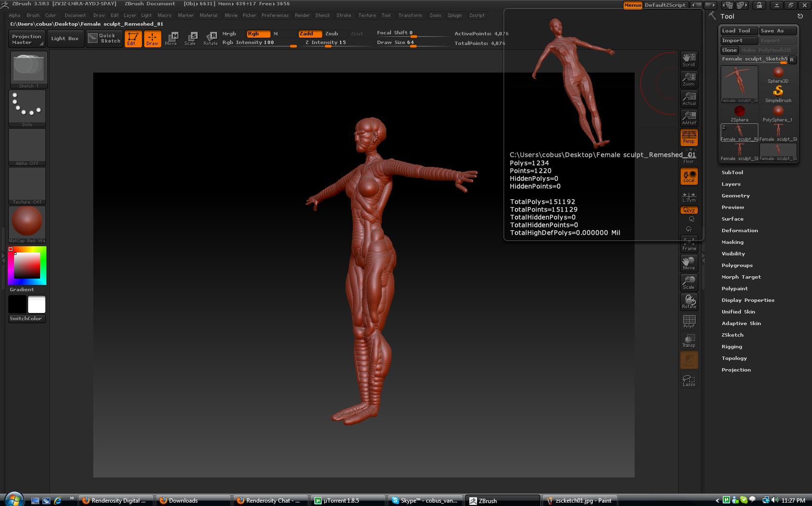Set canvas to Actual size

689,99
